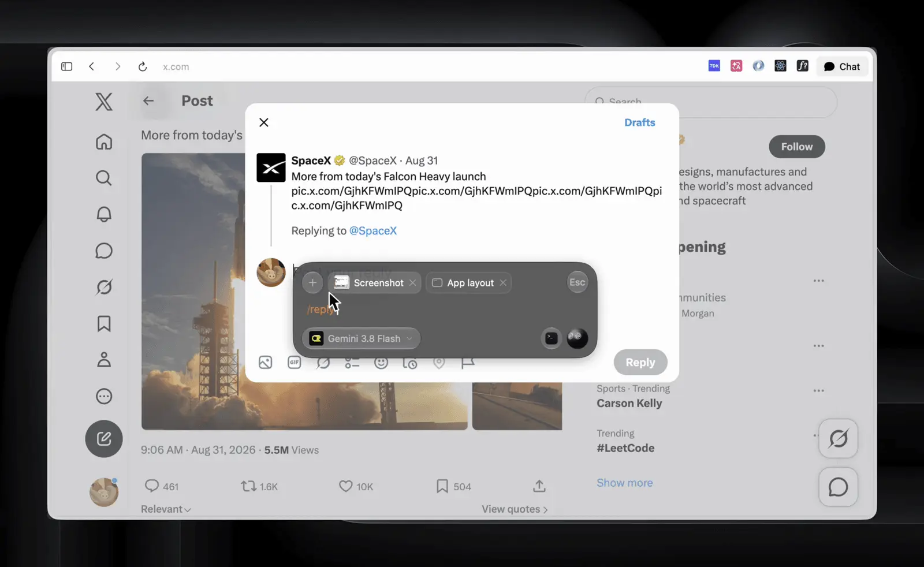Screen dimensions: 924x567
Task: Add media using the image icon
Action: [x=266, y=363]
